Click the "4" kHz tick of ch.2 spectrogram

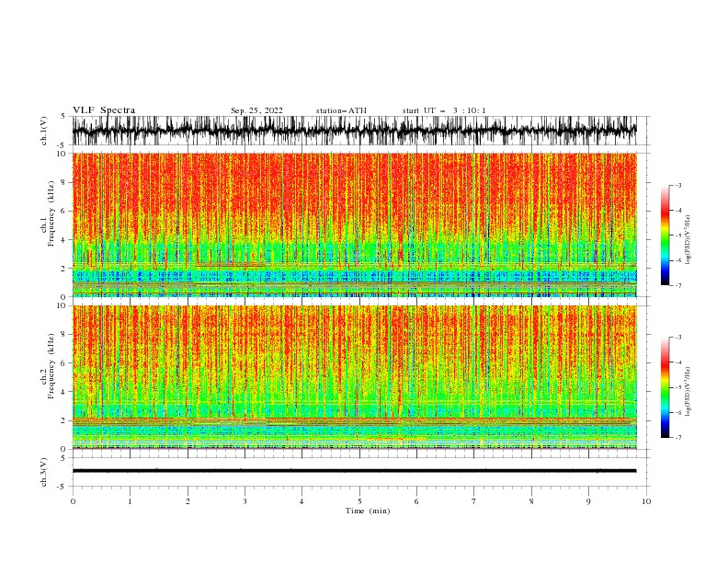coord(64,392)
